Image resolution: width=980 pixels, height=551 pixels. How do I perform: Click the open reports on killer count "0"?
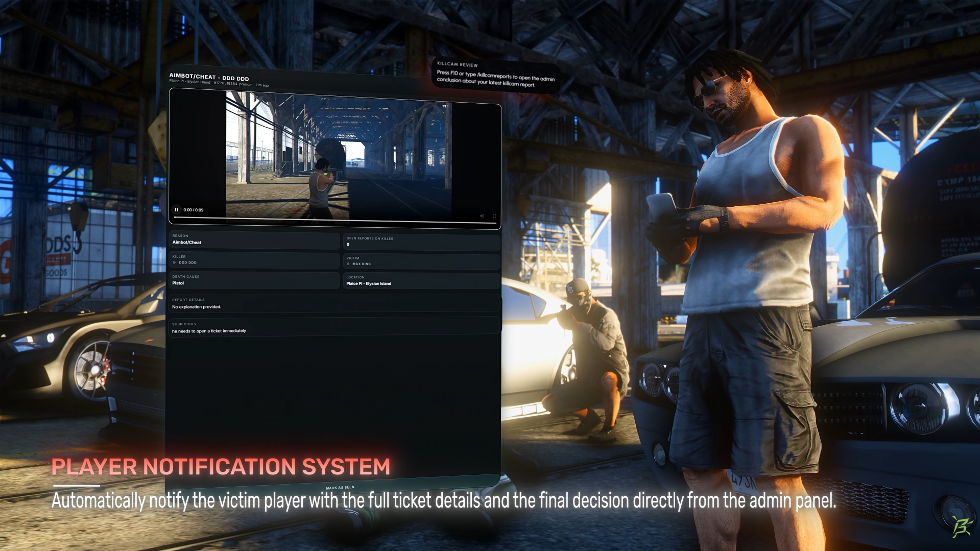click(348, 245)
